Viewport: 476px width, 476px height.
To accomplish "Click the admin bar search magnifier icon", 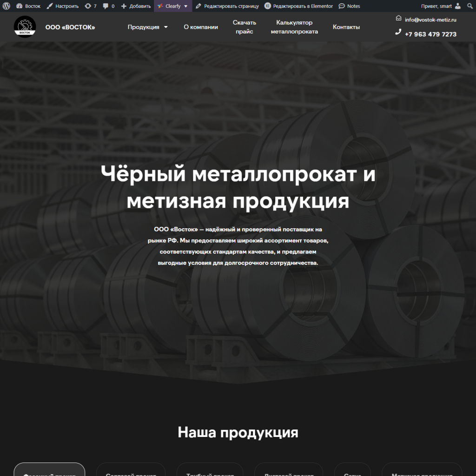I will click(469, 6).
